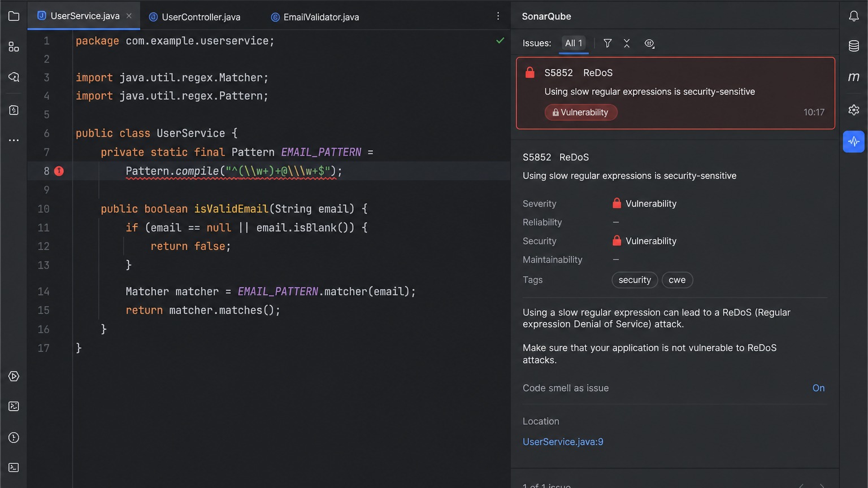
Task: Click the issues filter funnel icon
Action: tap(607, 43)
